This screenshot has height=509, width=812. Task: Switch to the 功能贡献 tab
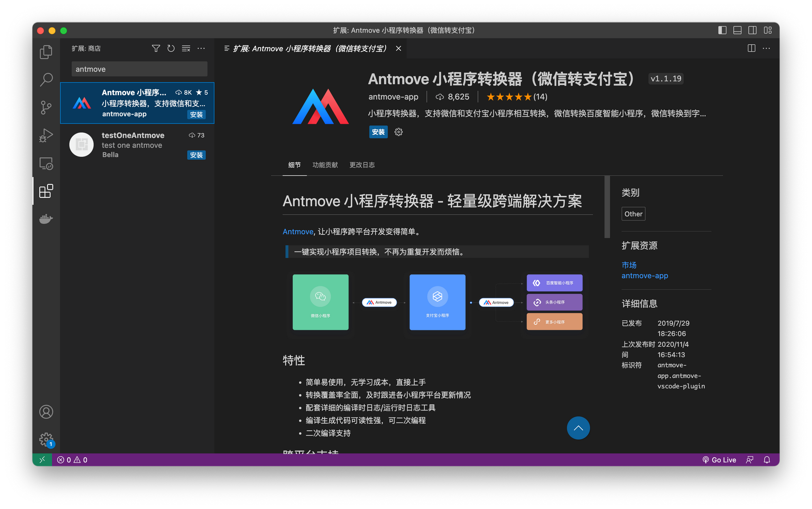click(x=325, y=165)
